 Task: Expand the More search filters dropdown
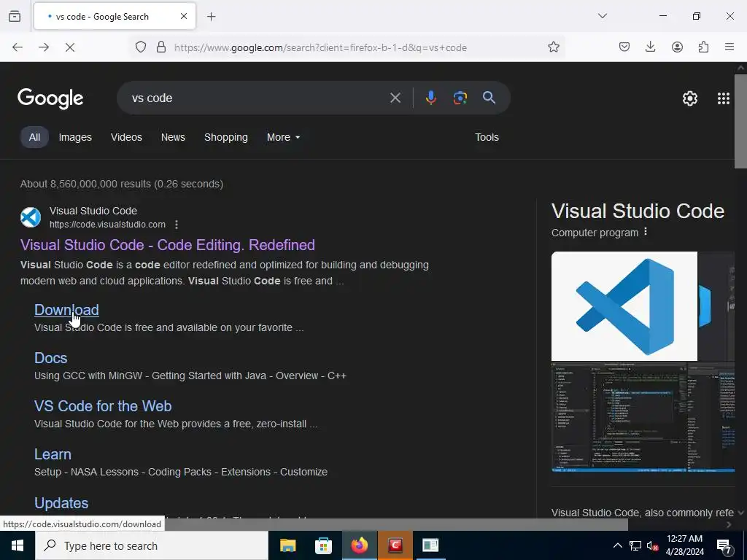tap(284, 137)
